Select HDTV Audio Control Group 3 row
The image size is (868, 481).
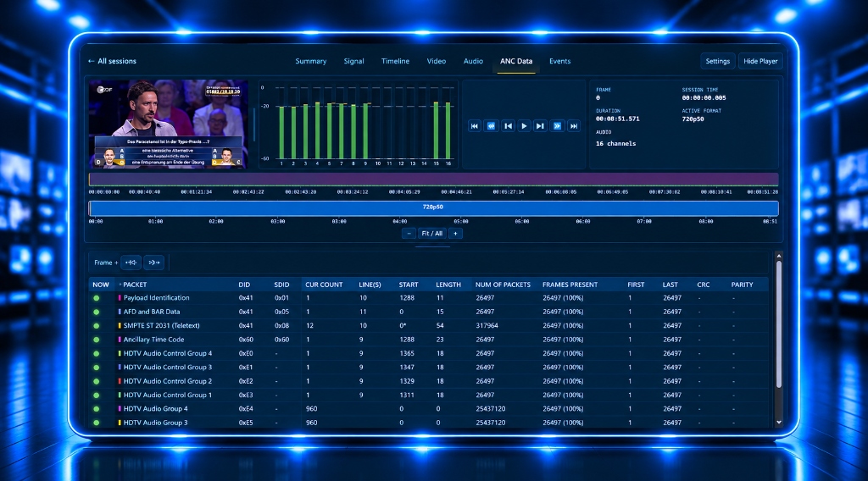(x=428, y=368)
